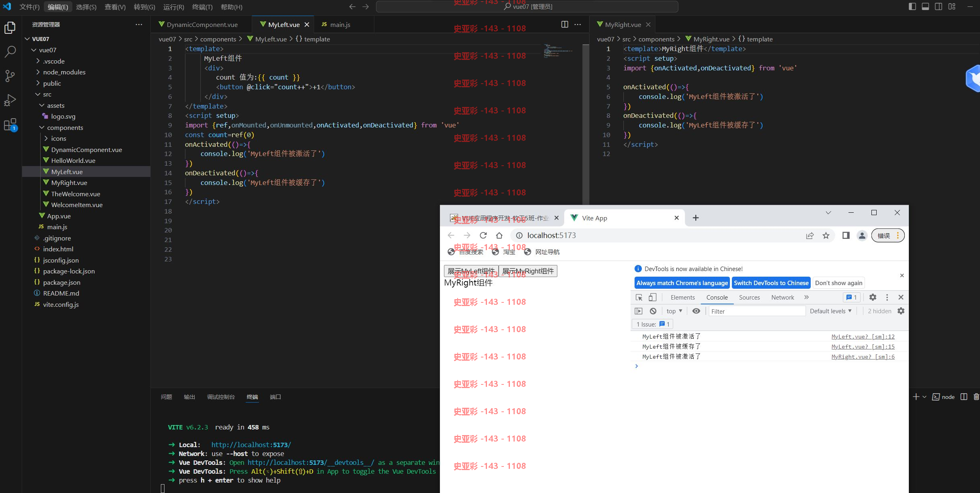Click Don't show again button
Image resolution: width=980 pixels, height=493 pixels.
point(838,283)
